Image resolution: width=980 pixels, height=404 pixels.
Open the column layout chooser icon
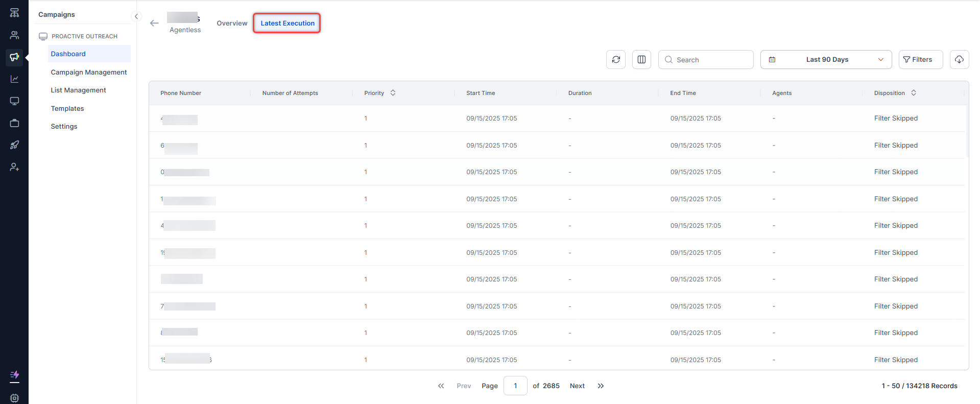[x=641, y=60]
